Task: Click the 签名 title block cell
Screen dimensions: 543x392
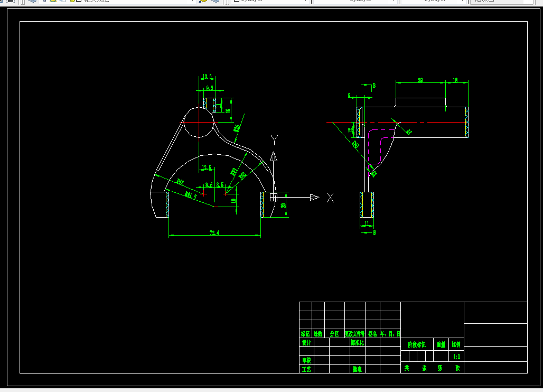Action: coord(372,333)
